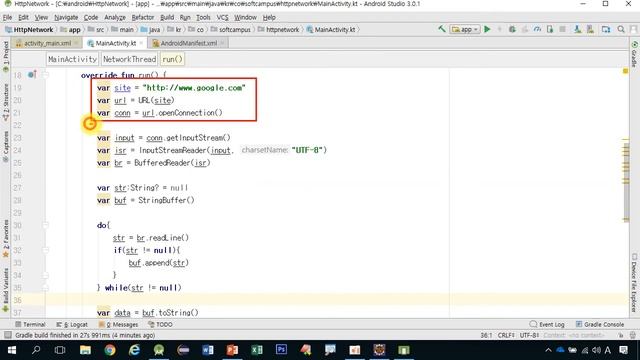Click the Stop square button in toolbar
The height and width of the screenshot is (360, 640).
[x=562, y=29]
